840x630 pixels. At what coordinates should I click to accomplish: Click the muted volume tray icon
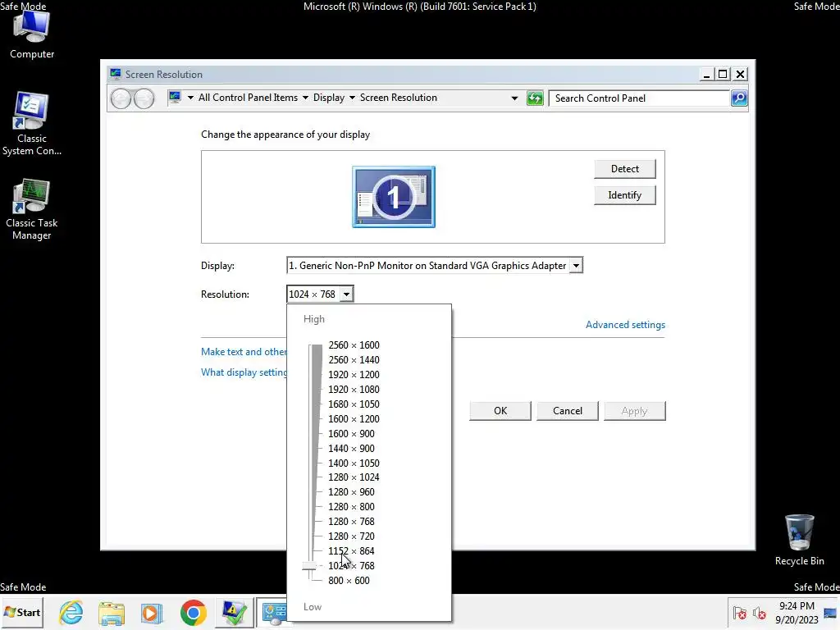(759, 613)
